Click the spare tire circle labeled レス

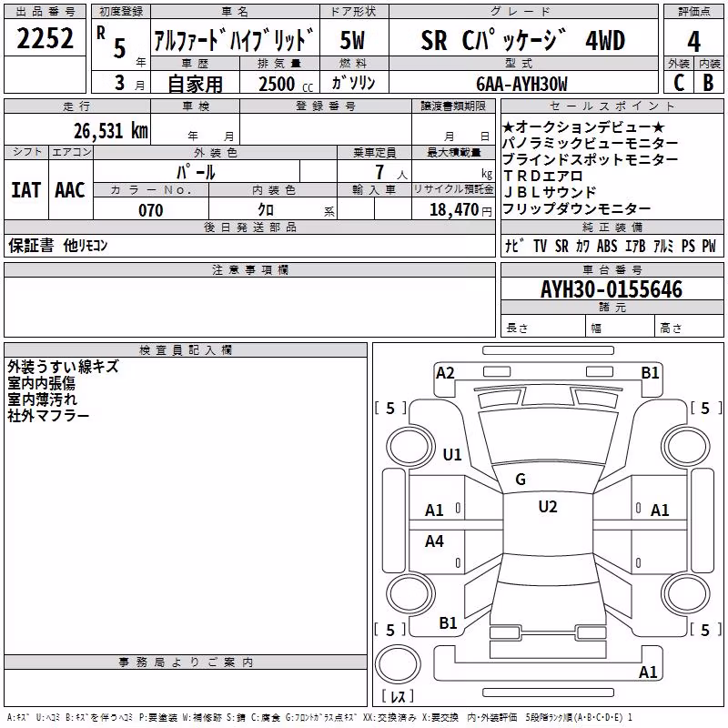398,663
